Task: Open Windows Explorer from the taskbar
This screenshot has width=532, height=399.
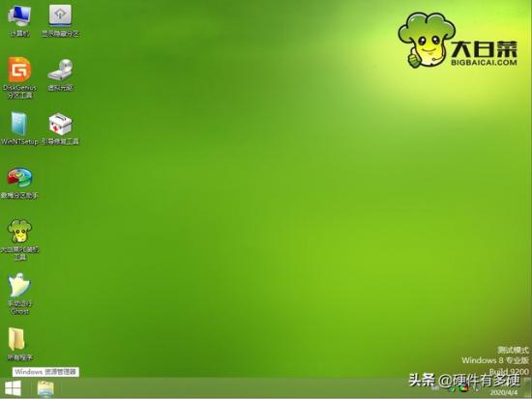Action: point(45,388)
